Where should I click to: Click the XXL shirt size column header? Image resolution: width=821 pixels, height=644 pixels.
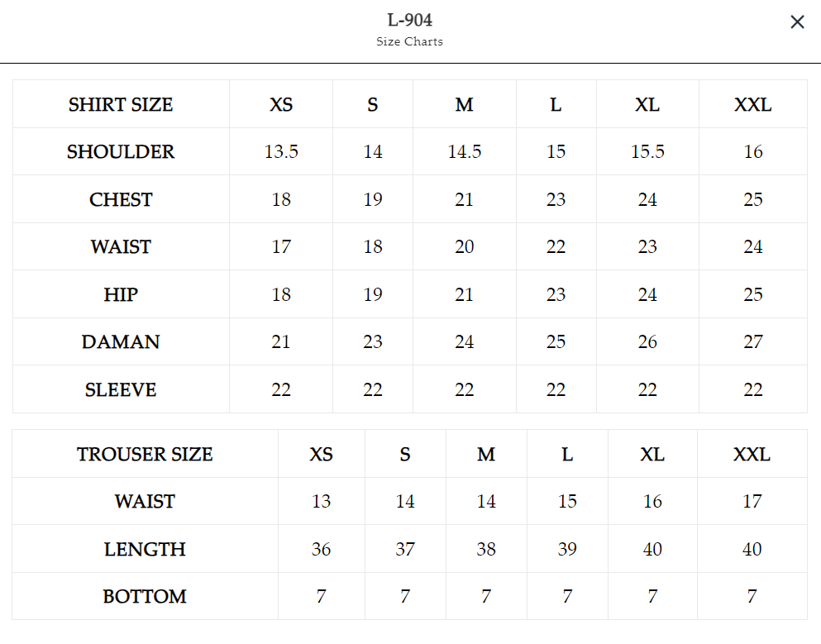point(753,105)
